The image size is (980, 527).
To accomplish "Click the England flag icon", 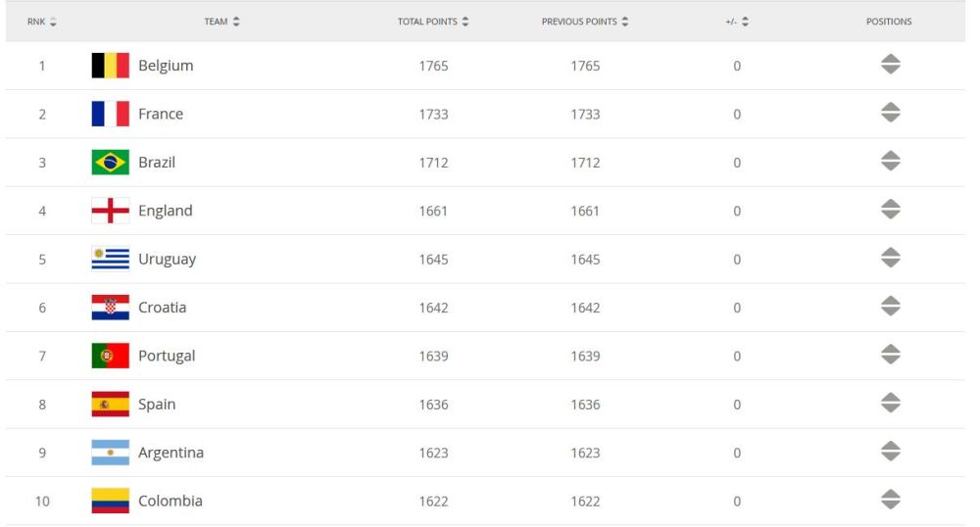I will pos(110,211).
